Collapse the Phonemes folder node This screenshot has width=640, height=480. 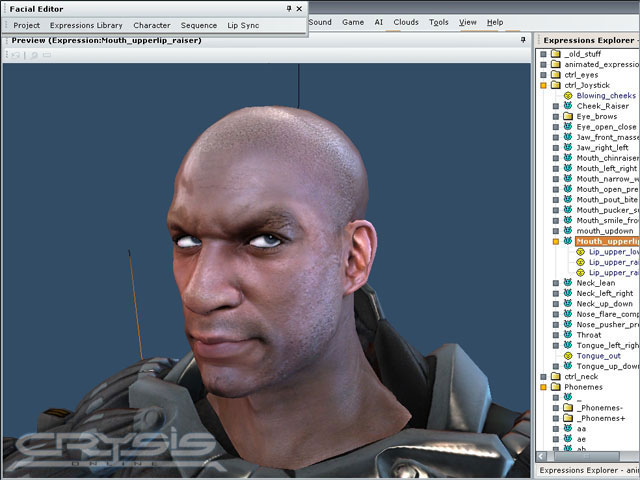tap(543, 388)
